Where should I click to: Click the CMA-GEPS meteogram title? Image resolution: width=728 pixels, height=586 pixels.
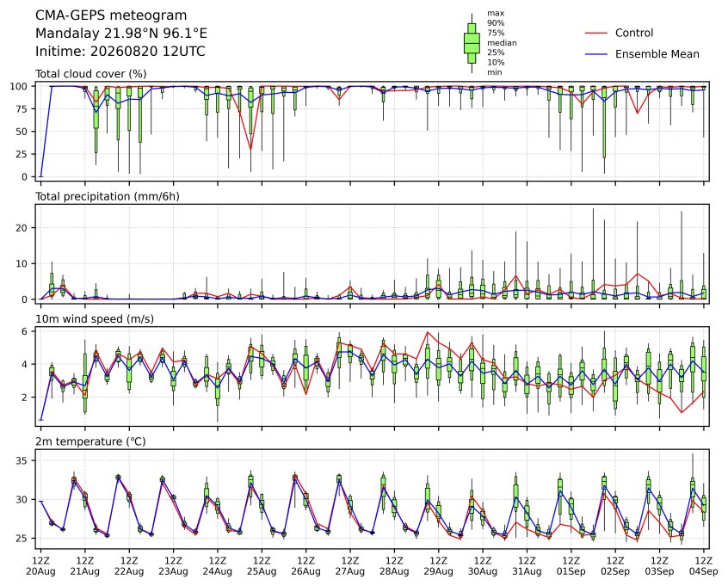pyautogui.click(x=111, y=15)
